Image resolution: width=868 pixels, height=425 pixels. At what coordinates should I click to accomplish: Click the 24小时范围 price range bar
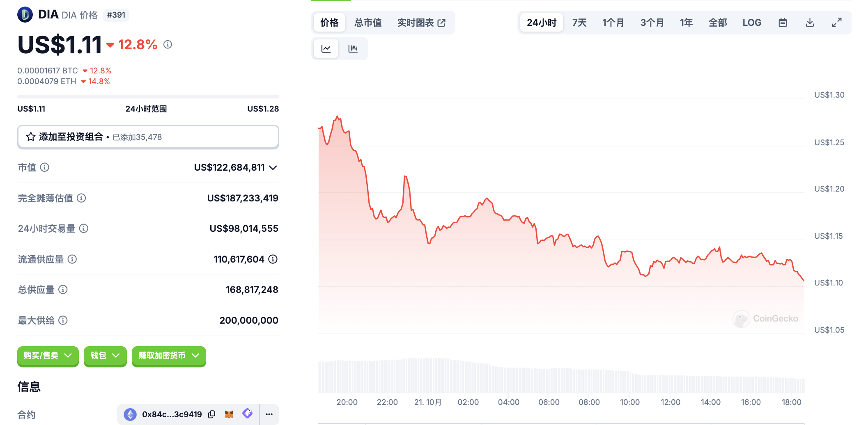[x=148, y=97]
